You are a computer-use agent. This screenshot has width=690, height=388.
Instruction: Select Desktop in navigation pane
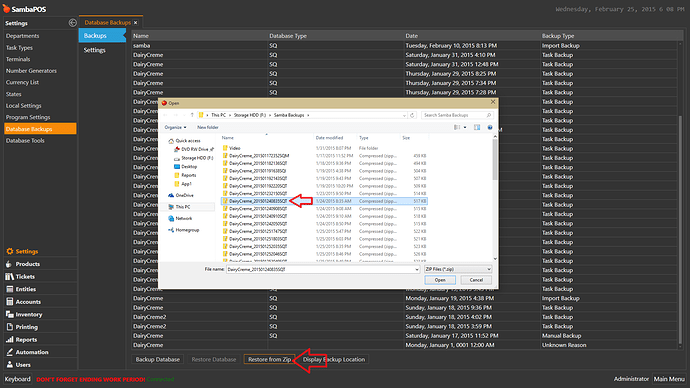(x=186, y=167)
